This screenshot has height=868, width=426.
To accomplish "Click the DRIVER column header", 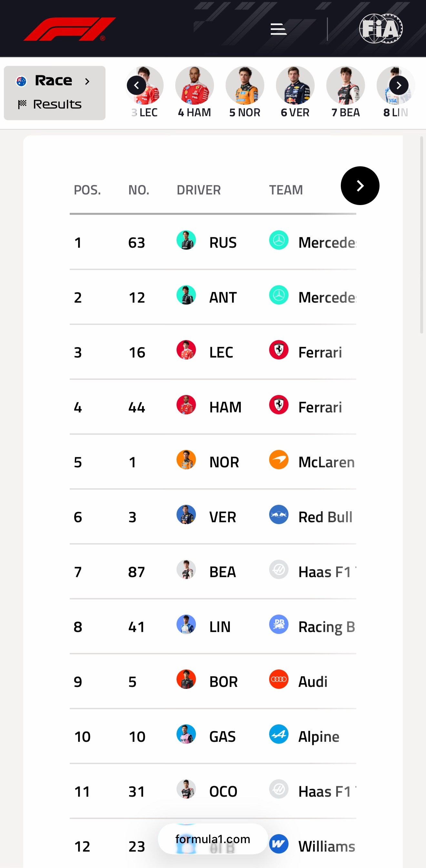I will point(199,190).
